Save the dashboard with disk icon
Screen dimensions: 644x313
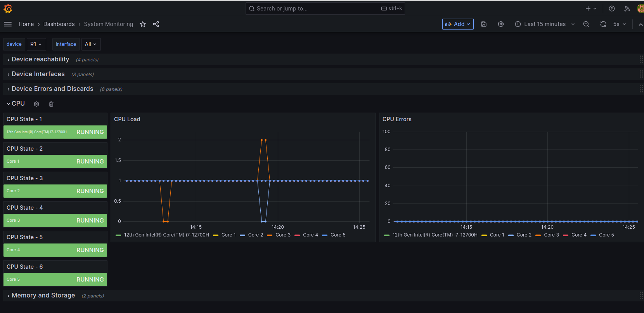[484, 24]
